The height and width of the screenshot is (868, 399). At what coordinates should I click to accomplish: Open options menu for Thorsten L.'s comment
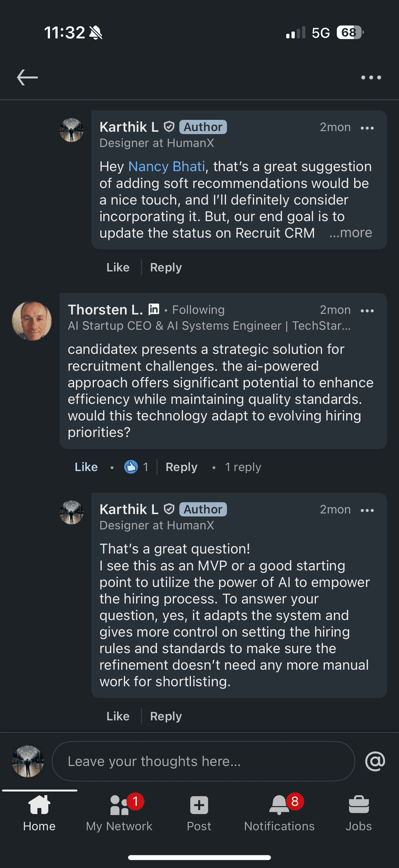[367, 311]
